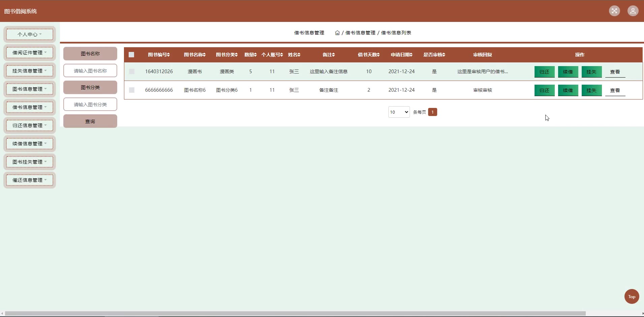Viewport: 644px width, 317px height.
Task: Sort by 图书分类 column arrows
Action: [236, 55]
